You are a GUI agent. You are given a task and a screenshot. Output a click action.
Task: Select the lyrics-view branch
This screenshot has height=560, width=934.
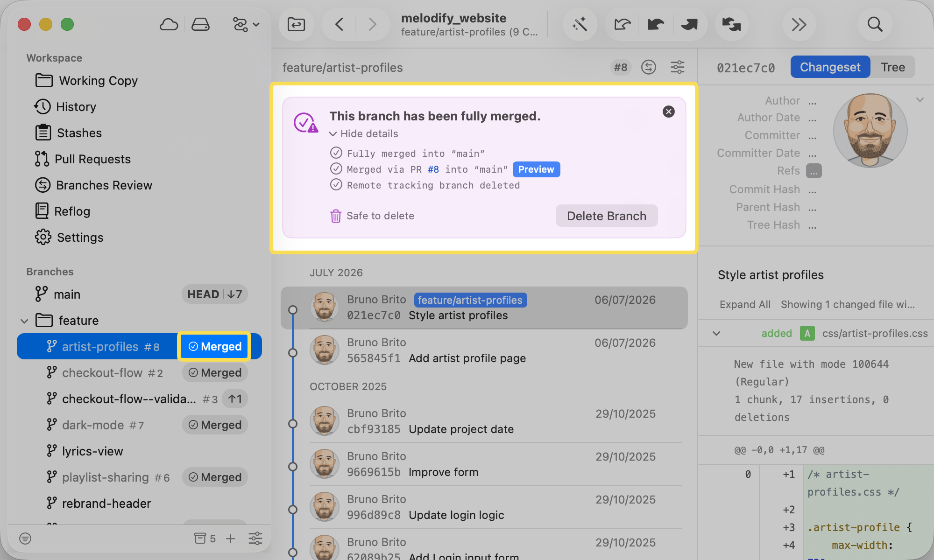pyautogui.click(x=139, y=451)
